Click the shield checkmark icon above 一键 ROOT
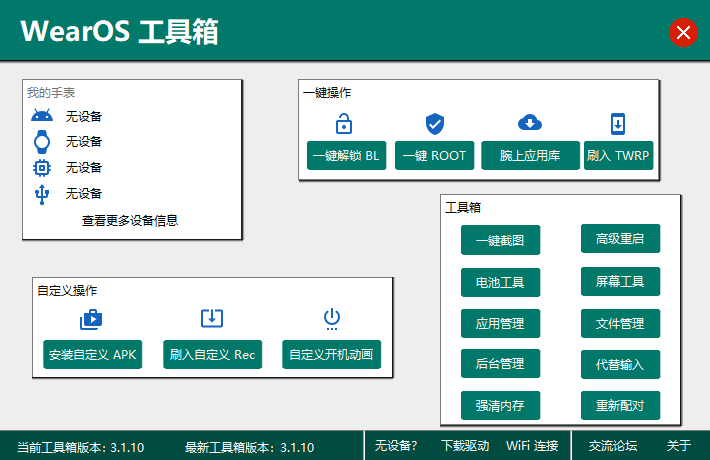The image size is (710, 460). pos(434,124)
